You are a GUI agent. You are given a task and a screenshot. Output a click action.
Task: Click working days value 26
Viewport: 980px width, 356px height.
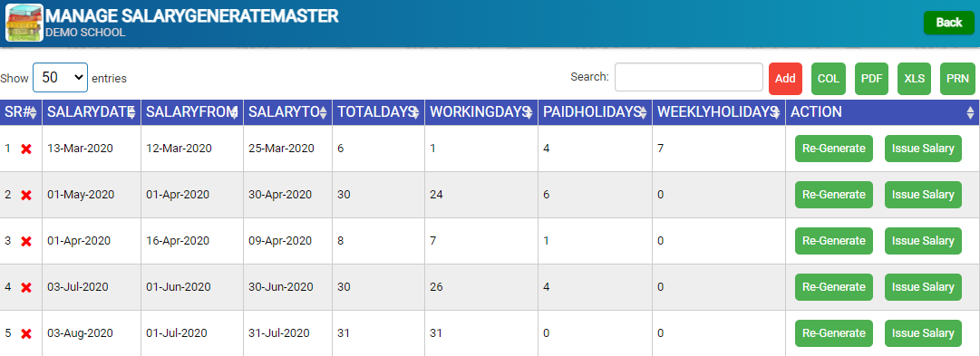pyautogui.click(x=436, y=287)
